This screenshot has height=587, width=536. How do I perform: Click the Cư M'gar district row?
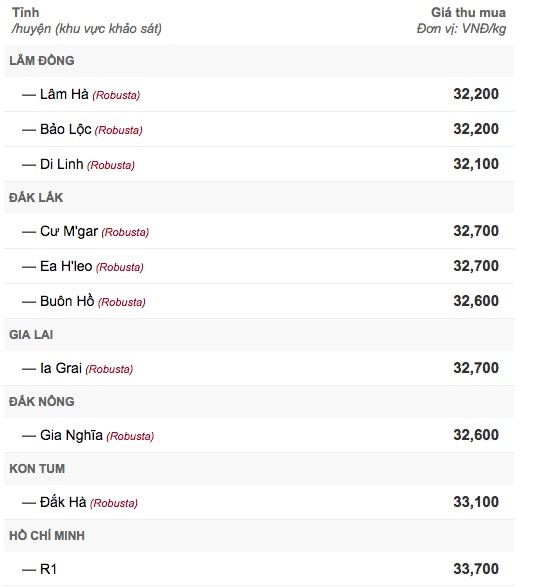click(259, 231)
